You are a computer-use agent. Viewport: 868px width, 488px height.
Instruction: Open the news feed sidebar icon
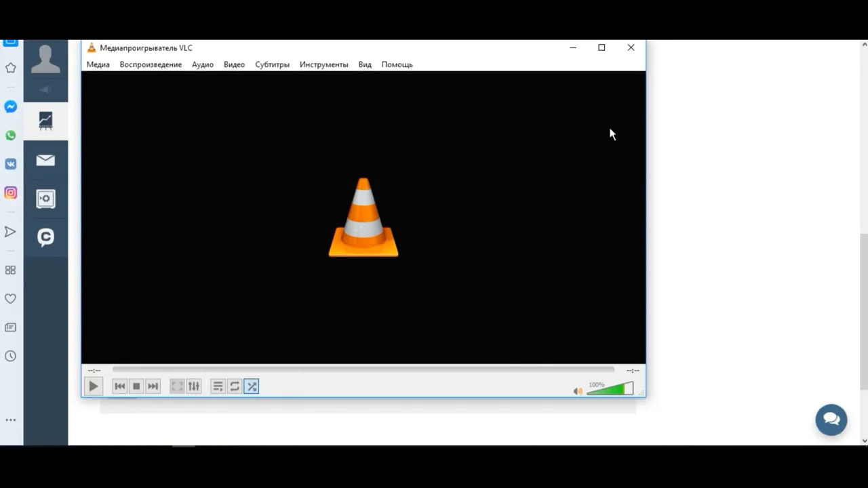click(11, 327)
